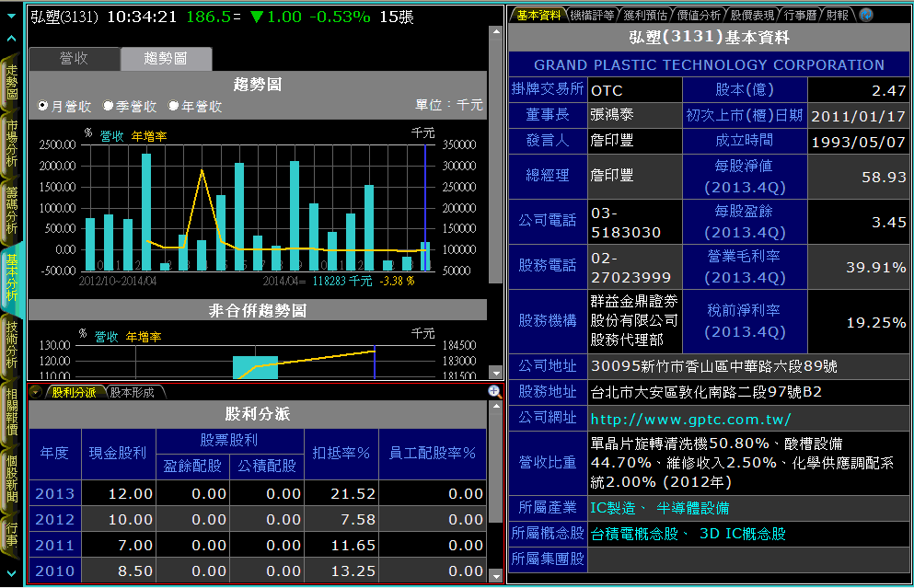Click the 每股淨值 value 58.93
914x588 pixels.
click(x=885, y=178)
